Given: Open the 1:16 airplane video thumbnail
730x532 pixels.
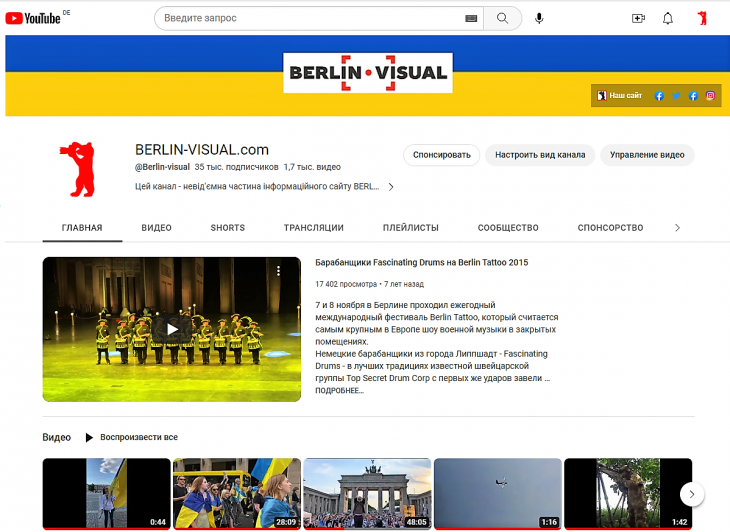Looking at the screenshot, I should click(x=498, y=494).
